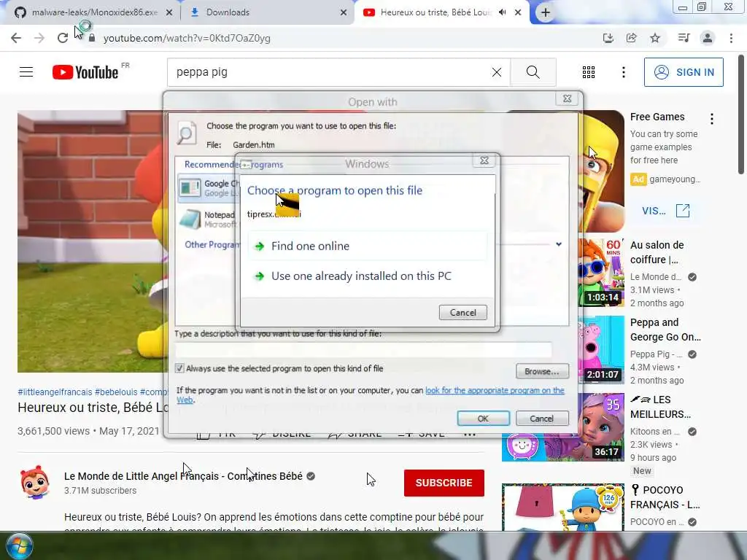Click the '3.71M subscribers' text
The width and height of the screenshot is (747, 560).
(x=100, y=491)
